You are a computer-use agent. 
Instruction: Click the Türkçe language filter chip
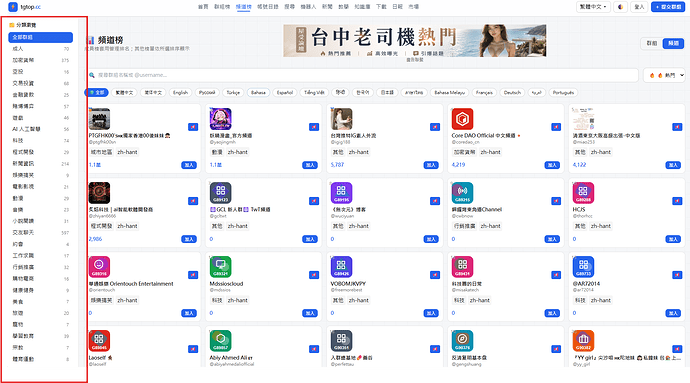(x=233, y=92)
